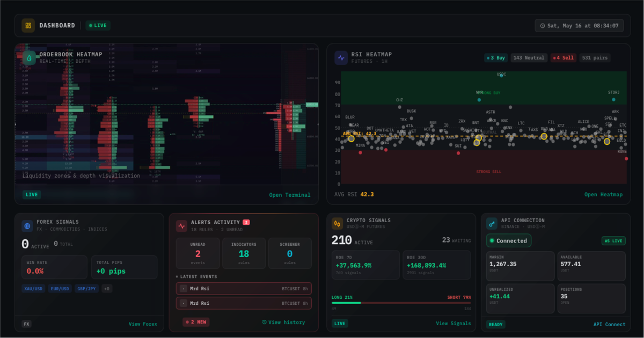Image resolution: width=644 pixels, height=338 pixels.
Task: Click the Connected status pill
Action: 509,240
